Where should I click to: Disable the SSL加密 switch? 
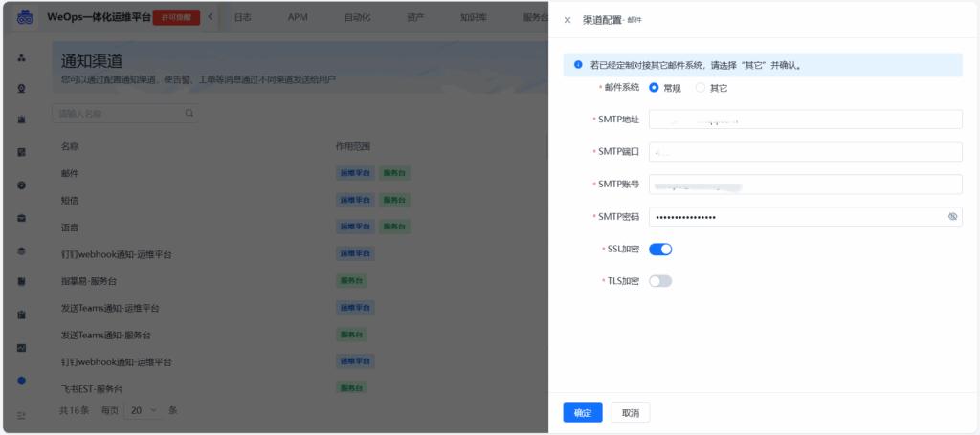click(x=660, y=250)
